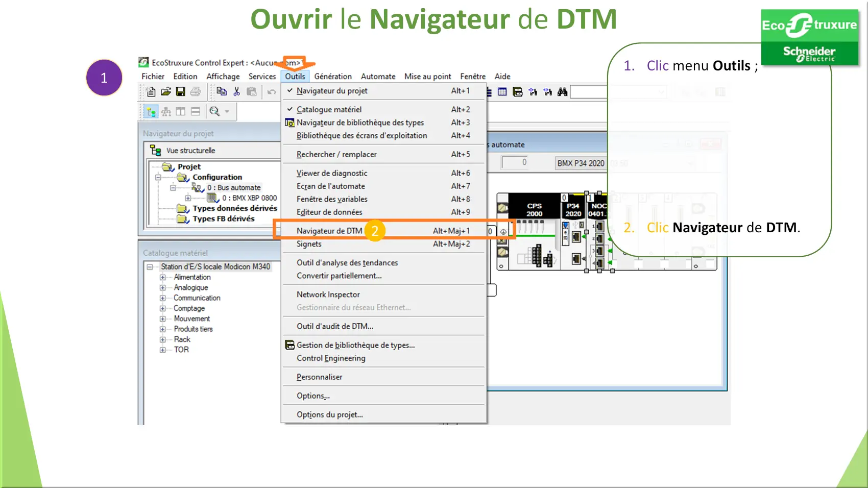Open Editeur de données
This screenshot has width=868, height=488.
click(383, 212)
